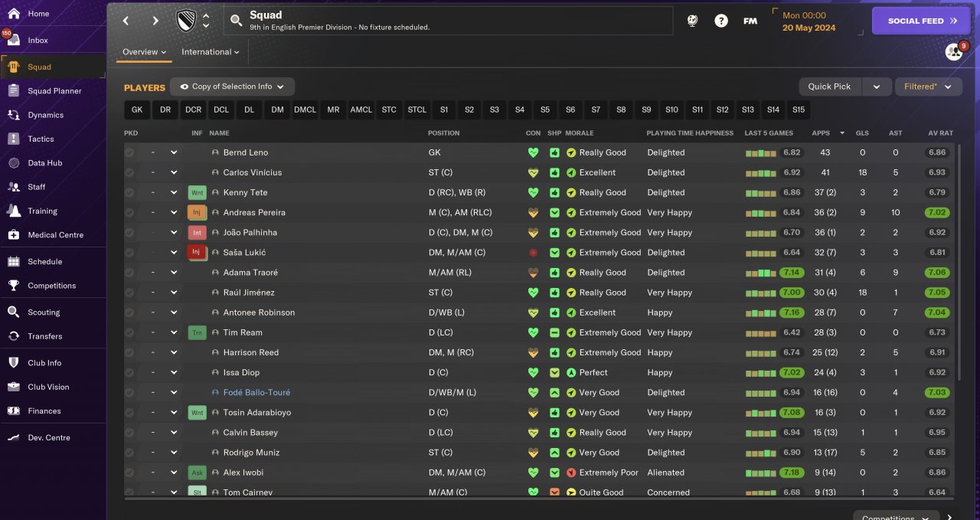
Task: Open the Data Hub section
Action: tap(44, 162)
